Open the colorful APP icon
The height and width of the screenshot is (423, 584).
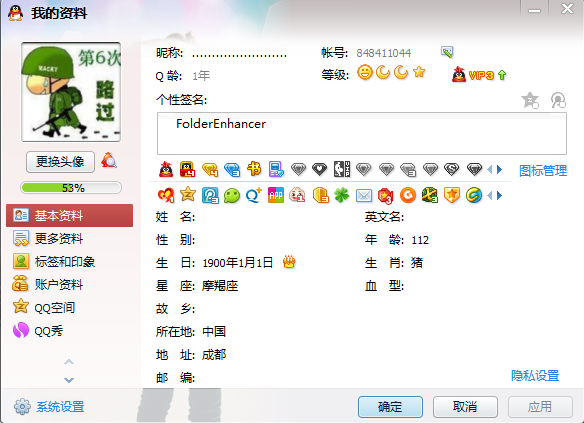coord(276,195)
